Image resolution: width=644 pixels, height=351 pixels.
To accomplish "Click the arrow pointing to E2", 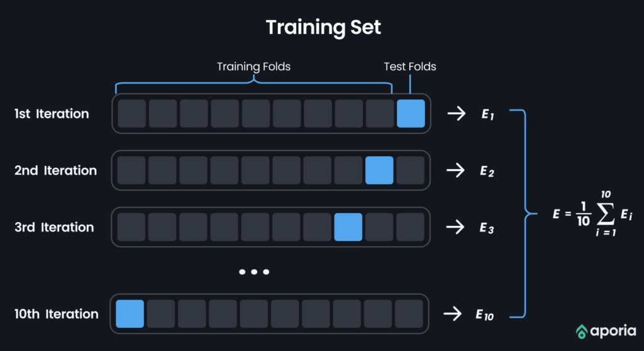I will pyautogui.click(x=456, y=170).
